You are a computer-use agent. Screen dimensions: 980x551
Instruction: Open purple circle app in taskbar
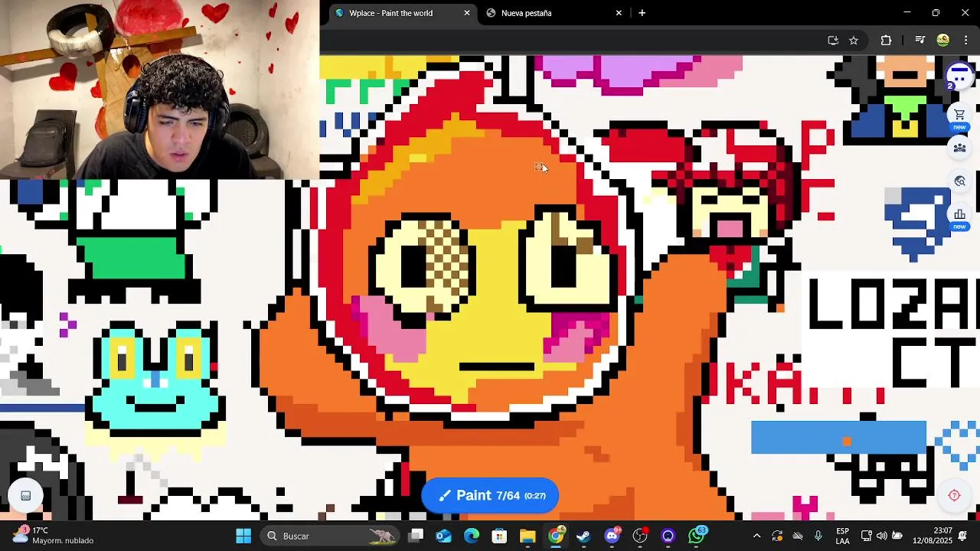coord(668,536)
